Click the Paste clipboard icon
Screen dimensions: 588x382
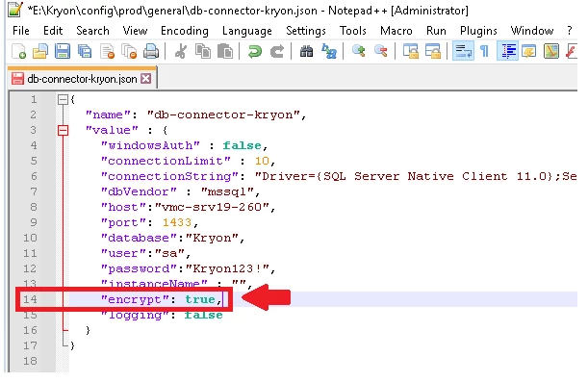pos(225,51)
